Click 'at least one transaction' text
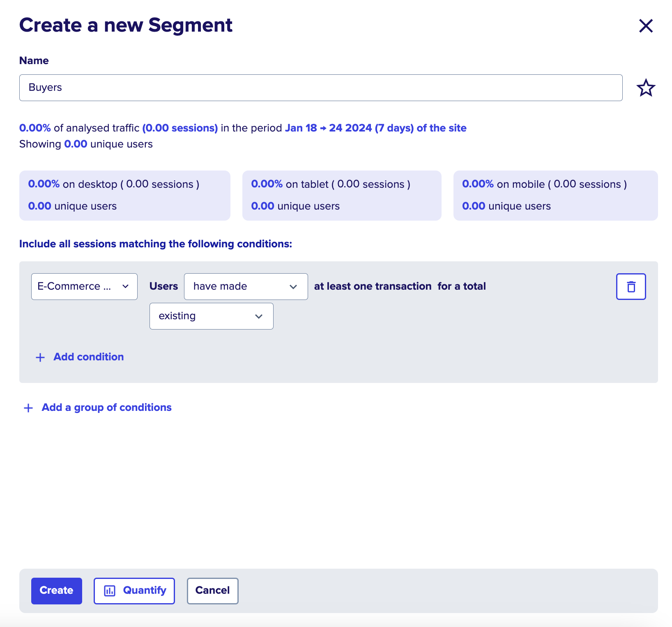The width and height of the screenshot is (672, 627). coord(373,286)
